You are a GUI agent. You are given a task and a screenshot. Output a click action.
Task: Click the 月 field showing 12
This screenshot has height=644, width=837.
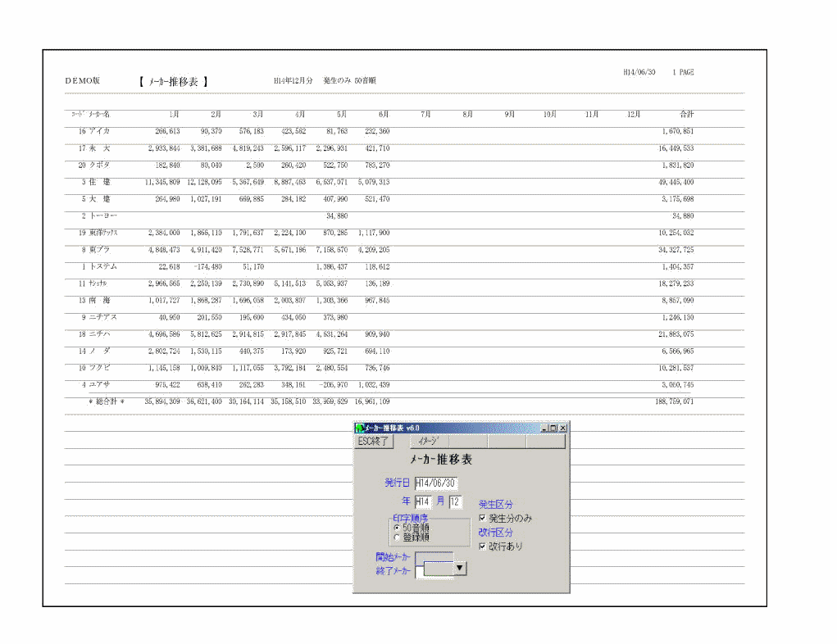tap(455, 501)
